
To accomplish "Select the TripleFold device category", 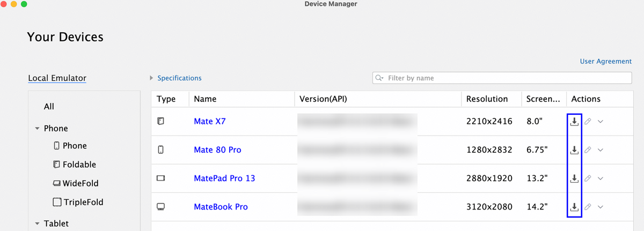I will pos(82,202).
